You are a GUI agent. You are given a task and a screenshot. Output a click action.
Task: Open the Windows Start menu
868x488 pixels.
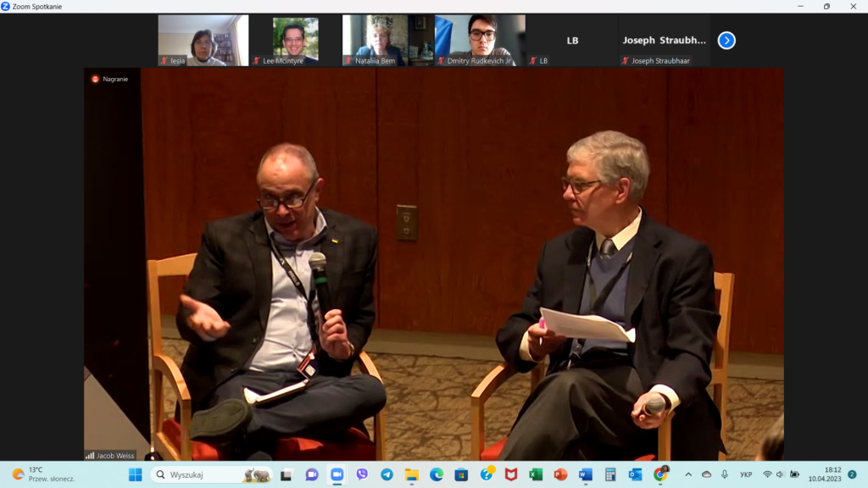[x=136, y=474]
